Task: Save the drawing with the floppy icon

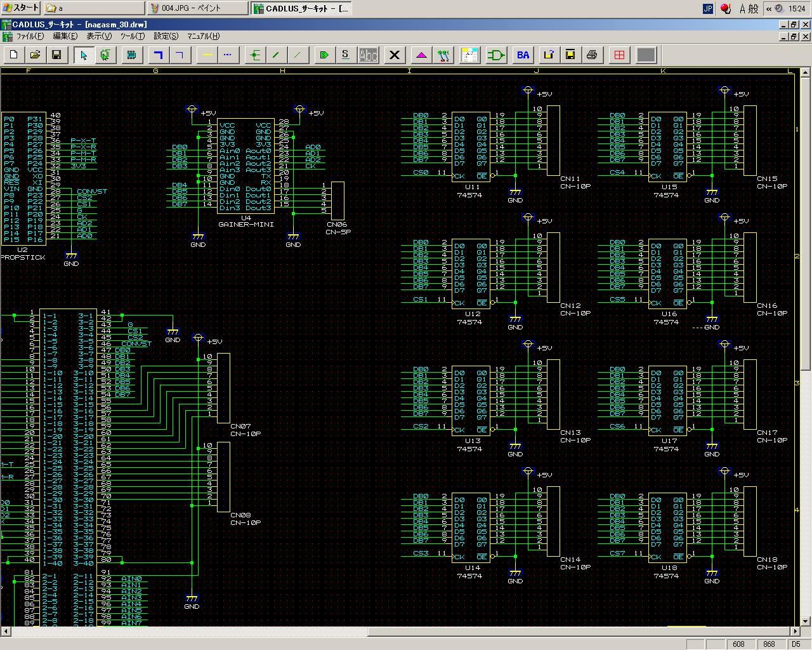Action: pos(56,55)
